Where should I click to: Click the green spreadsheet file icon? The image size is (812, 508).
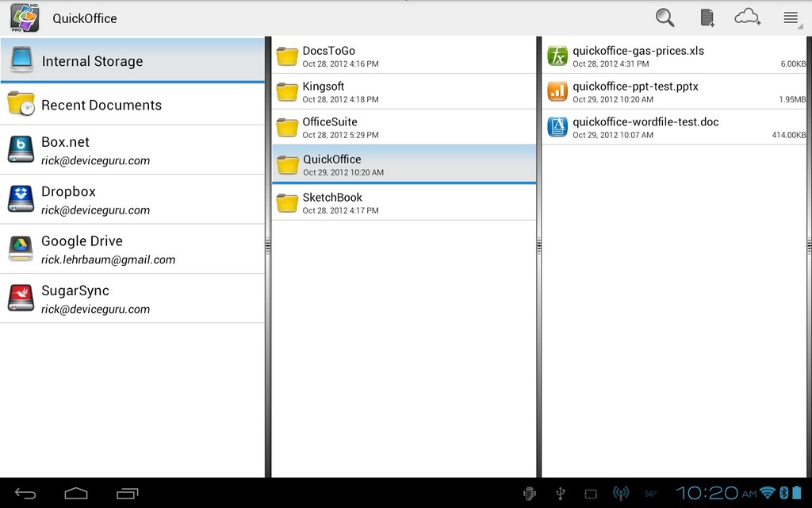557,56
